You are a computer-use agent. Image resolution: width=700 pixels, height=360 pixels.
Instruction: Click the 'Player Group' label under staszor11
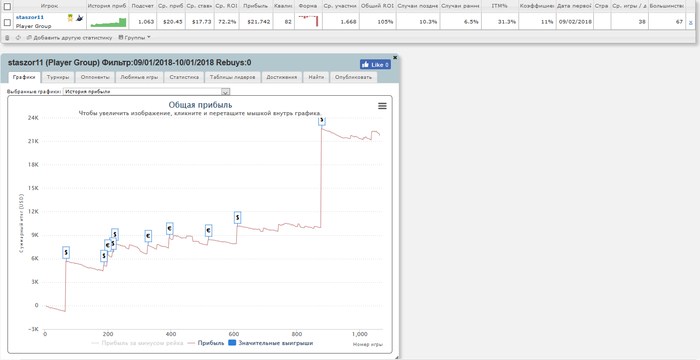click(33, 26)
